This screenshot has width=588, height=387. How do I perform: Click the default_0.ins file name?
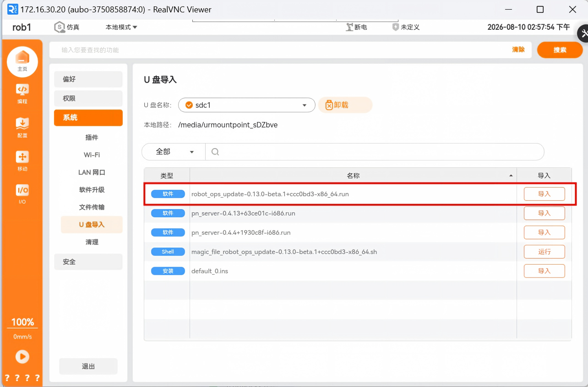coord(210,271)
